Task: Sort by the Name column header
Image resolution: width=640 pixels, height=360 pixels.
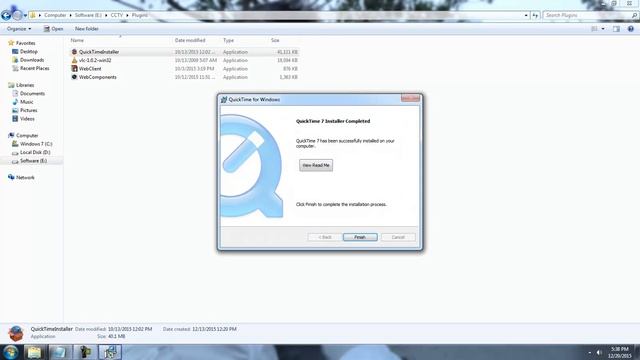Action: coord(77,40)
